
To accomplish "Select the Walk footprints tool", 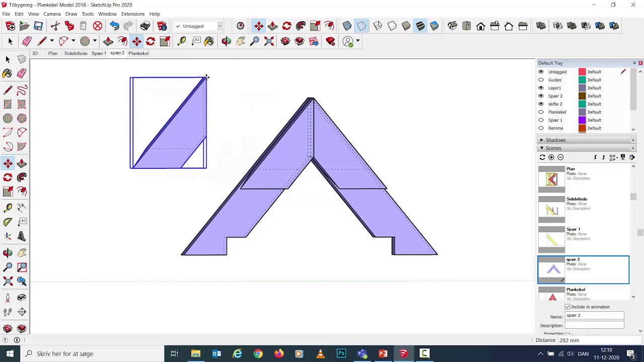I will click(8, 312).
